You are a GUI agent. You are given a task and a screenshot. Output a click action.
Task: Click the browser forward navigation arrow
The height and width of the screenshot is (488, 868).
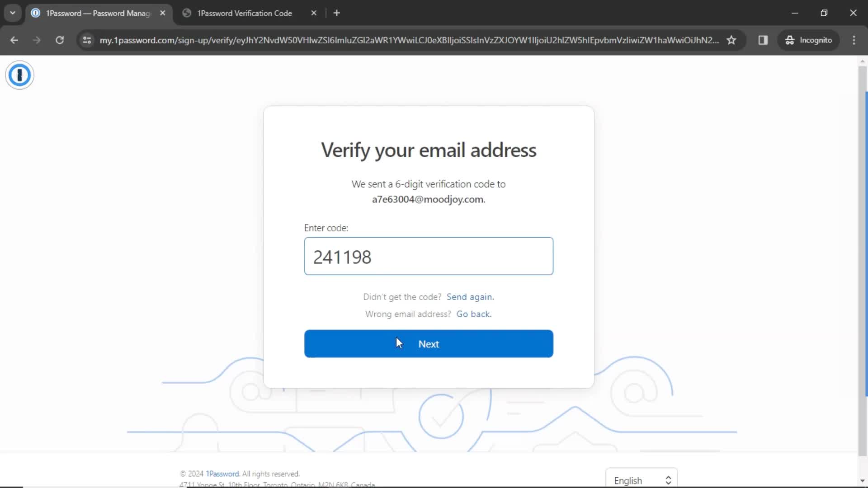[37, 40]
